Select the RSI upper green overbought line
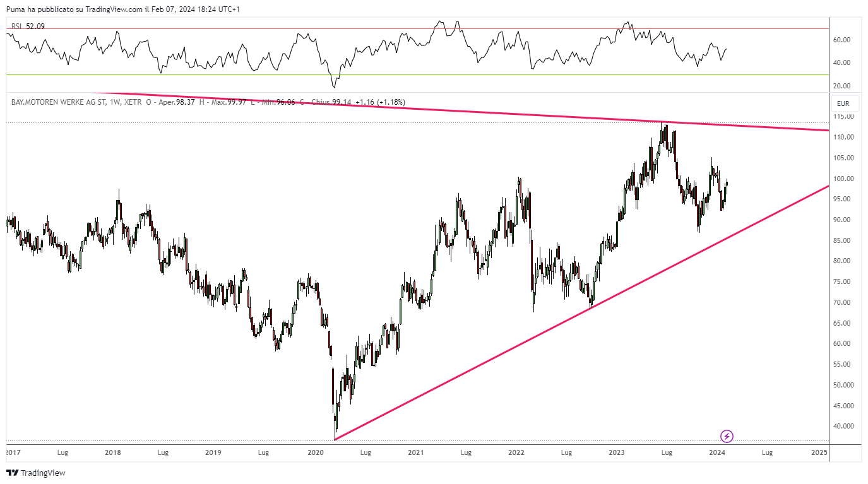Viewport: 868px width, 484px height. (x=417, y=28)
